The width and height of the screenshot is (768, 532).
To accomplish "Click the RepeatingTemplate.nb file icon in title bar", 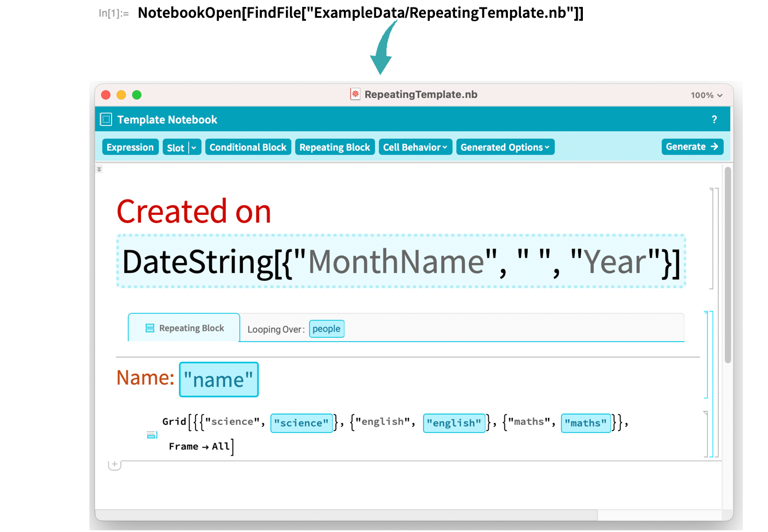I will click(355, 95).
